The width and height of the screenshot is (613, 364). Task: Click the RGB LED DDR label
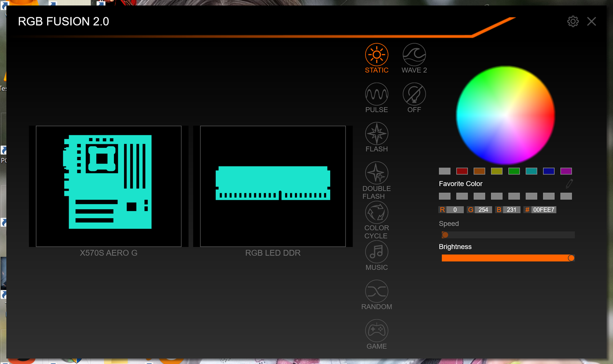pyautogui.click(x=273, y=253)
